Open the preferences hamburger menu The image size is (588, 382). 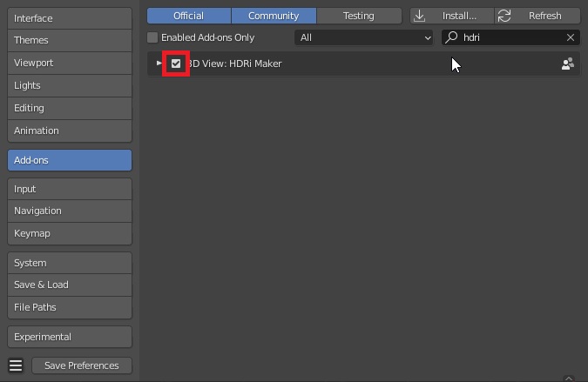tap(16, 365)
